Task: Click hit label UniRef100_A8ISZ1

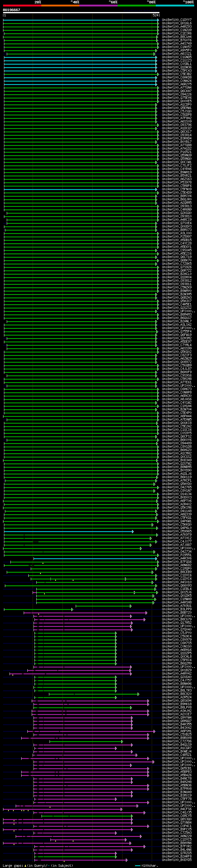Action: (177, 54)
